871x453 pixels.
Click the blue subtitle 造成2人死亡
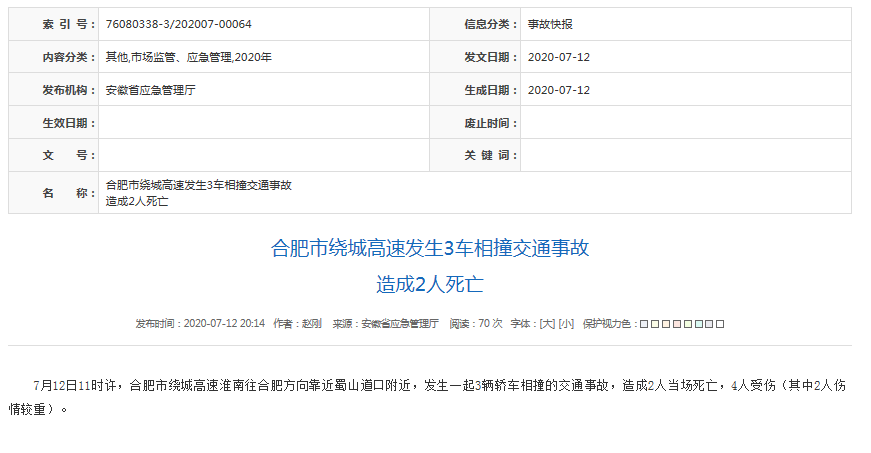pyautogui.click(x=430, y=284)
